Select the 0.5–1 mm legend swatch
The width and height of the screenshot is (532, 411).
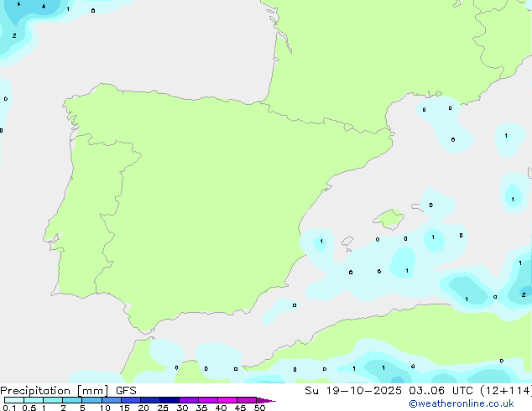[34, 400]
